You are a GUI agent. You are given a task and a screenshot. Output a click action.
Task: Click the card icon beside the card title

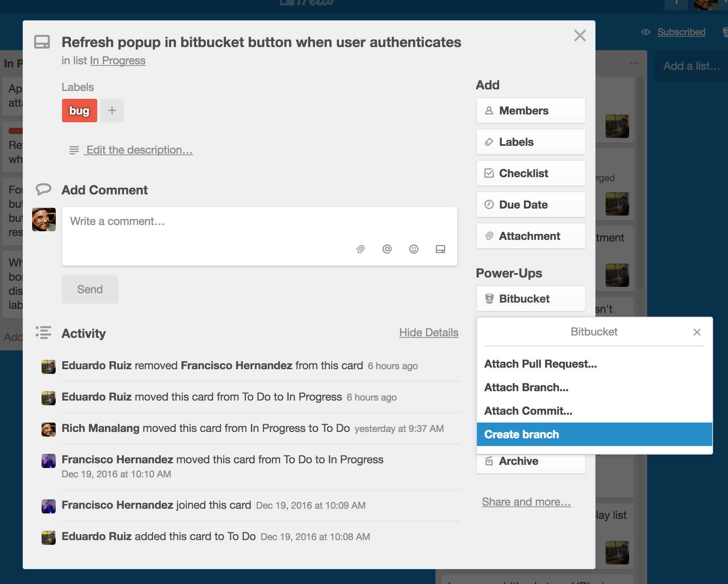coord(43,41)
